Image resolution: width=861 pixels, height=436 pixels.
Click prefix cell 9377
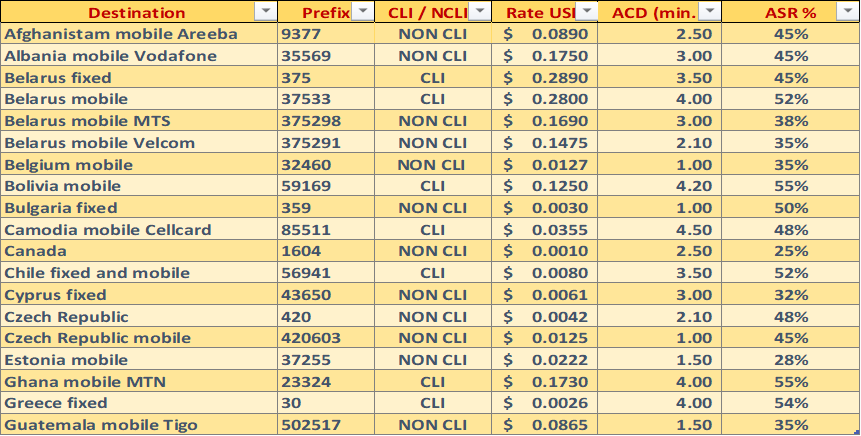pyautogui.click(x=326, y=33)
